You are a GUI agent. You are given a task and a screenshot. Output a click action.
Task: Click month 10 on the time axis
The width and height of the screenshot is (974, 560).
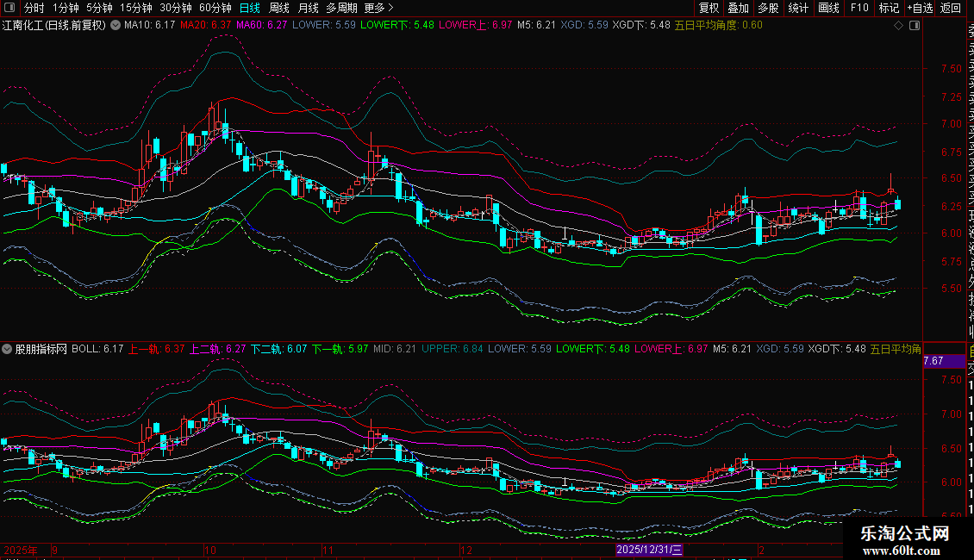click(210, 550)
